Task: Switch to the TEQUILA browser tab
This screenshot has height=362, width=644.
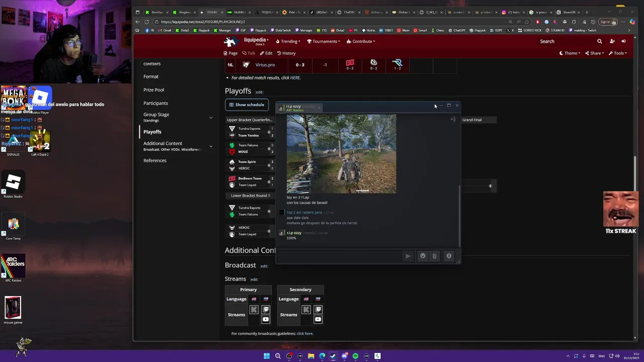Action: tap(267, 12)
